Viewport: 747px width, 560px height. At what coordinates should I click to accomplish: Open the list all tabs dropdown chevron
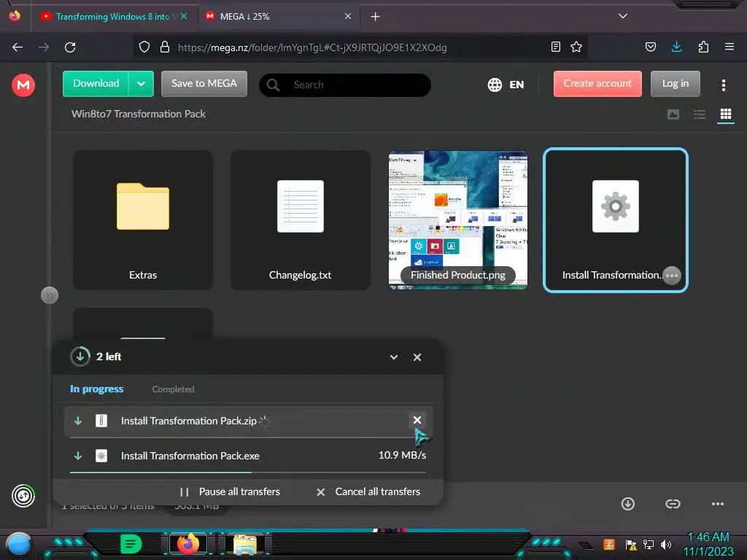click(x=623, y=16)
